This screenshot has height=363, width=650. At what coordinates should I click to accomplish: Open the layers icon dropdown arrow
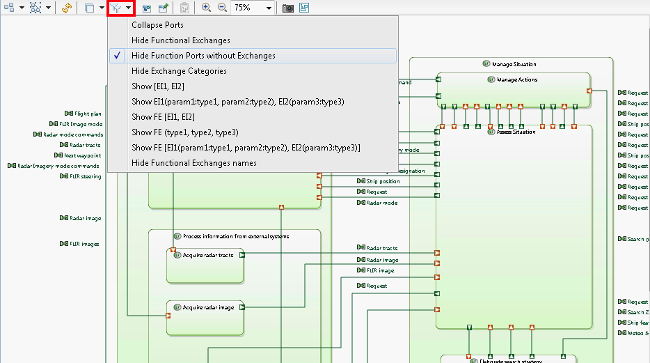(102, 8)
